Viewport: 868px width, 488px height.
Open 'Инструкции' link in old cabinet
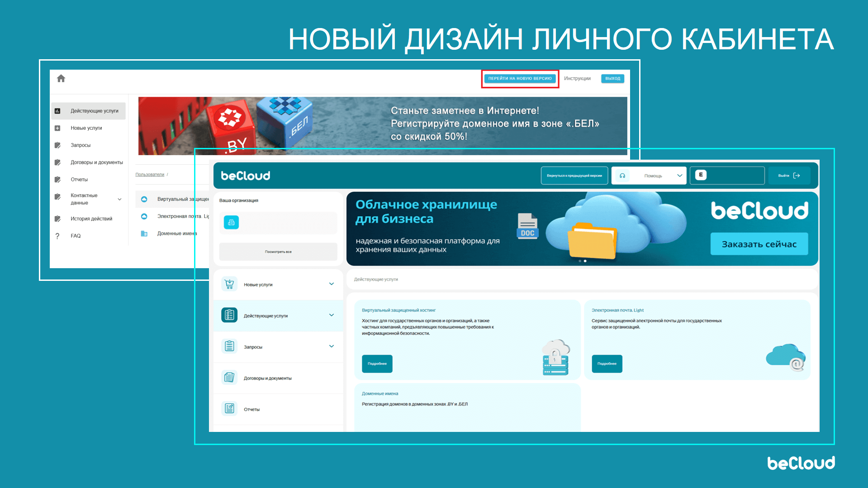coord(577,78)
